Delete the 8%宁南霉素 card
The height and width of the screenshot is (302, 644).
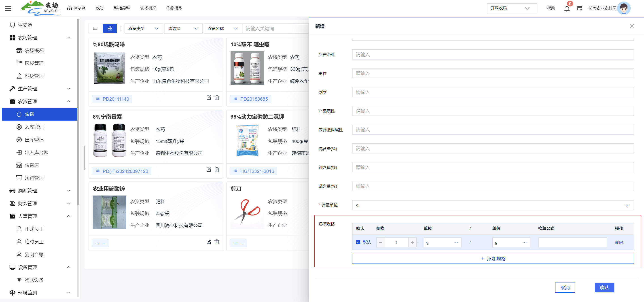pyautogui.click(x=216, y=170)
